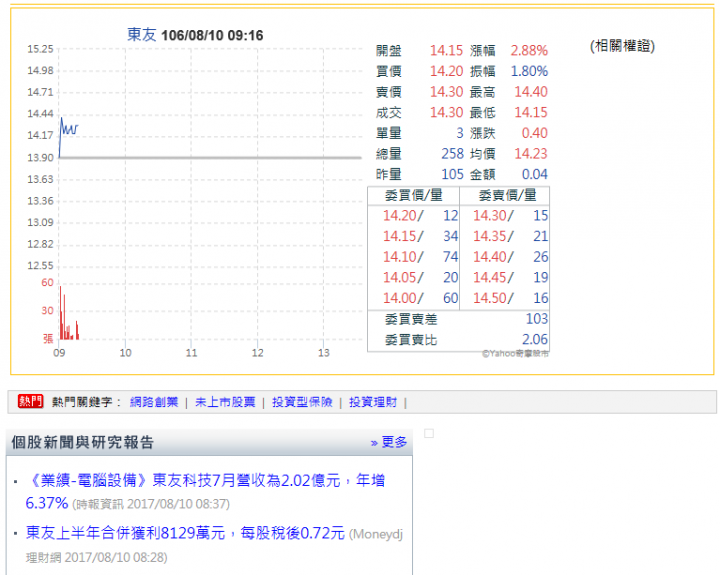Image resolution: width=720 pixels, height=575 pixels.
Task: Click the chart timestamp 106/08/10 09:16
Action: point(212,35)
